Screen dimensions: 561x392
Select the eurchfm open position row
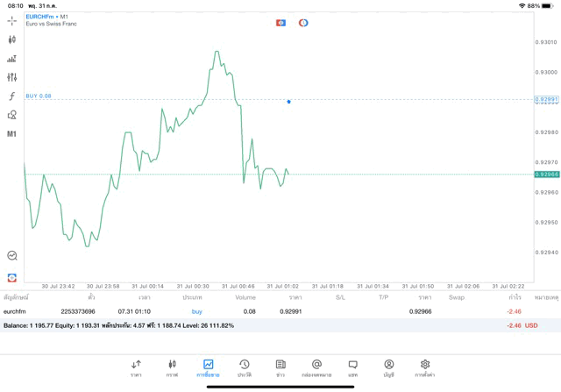[263, 311]
